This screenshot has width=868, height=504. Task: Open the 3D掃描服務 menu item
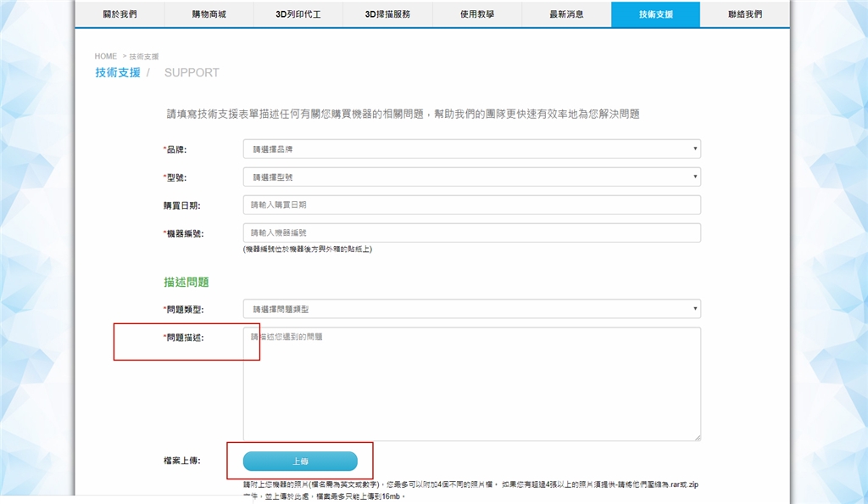[387, 14]
